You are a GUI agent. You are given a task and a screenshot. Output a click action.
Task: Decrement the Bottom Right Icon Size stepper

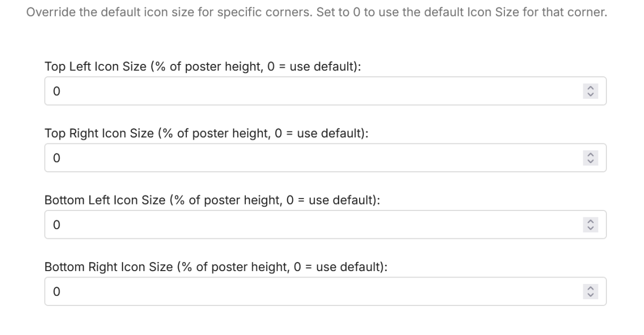click(x=591, y=294)
